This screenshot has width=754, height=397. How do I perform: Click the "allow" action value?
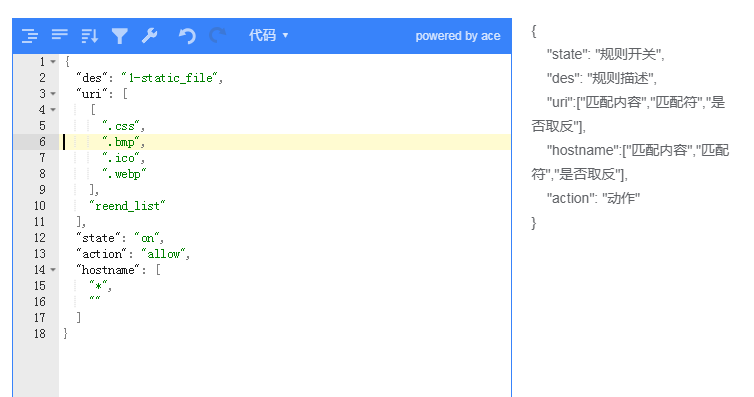(x=163, y=254)
